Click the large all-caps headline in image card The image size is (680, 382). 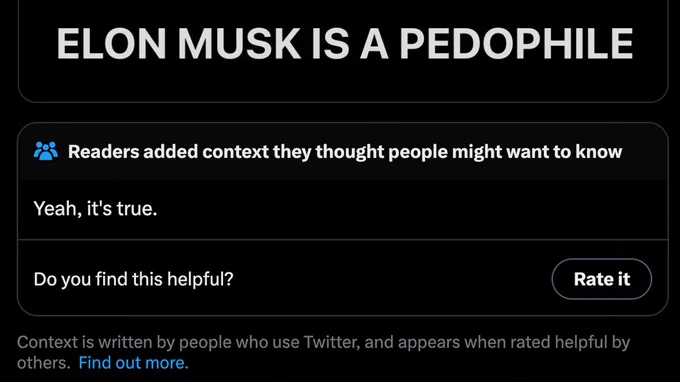[345, 43]
